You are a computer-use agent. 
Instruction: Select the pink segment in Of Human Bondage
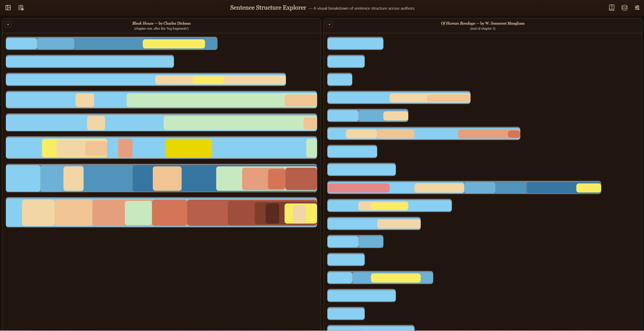coord(358,188)
